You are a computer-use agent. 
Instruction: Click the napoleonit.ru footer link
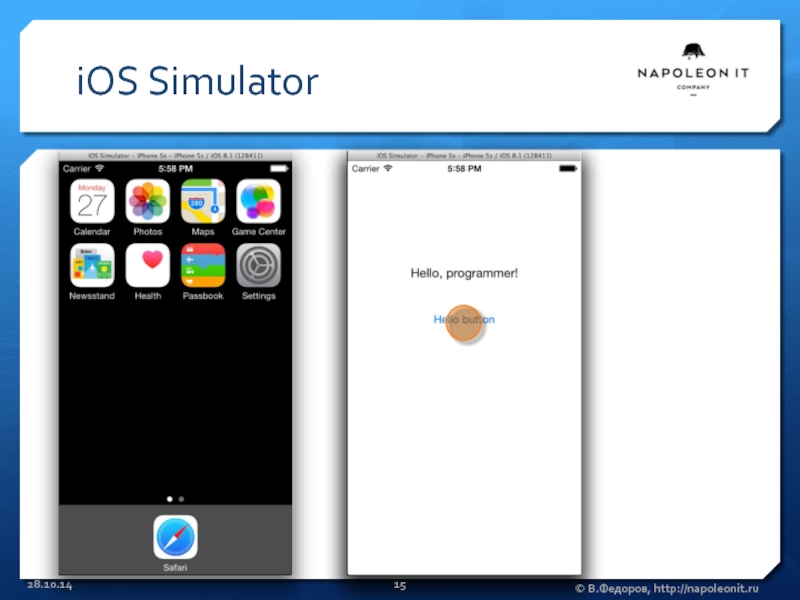tap(706, 588)
